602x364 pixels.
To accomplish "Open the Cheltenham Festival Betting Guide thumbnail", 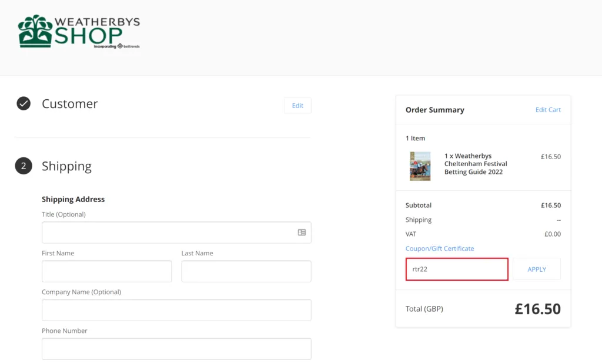I will (x=420, y=166).
